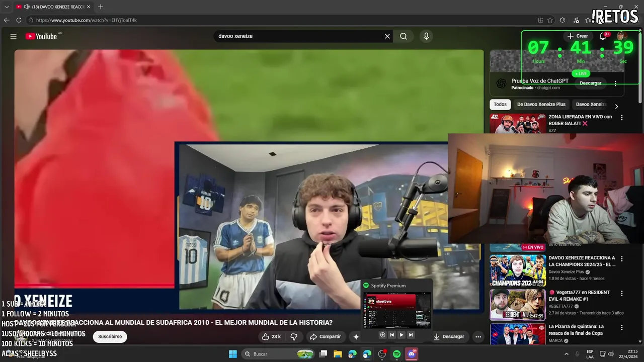644x362 pixels.
Task: Open options menu on the ChatGPT ad
Action: pyautogui.click(x=615, y=83)
